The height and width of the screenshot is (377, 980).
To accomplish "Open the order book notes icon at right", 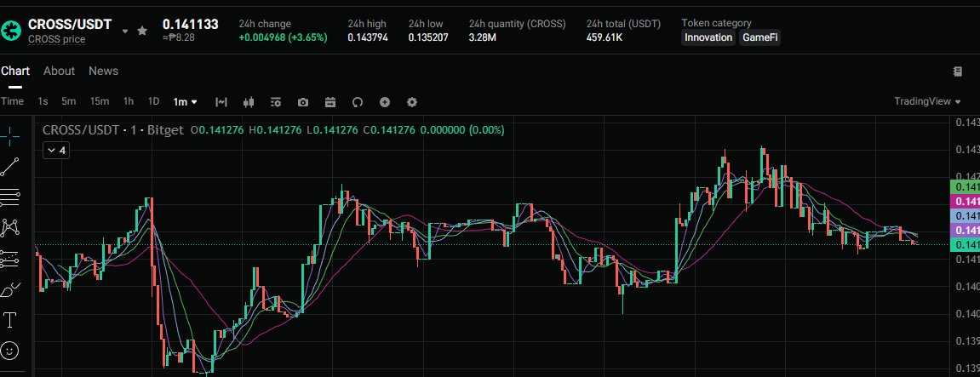I will [958, 71].
